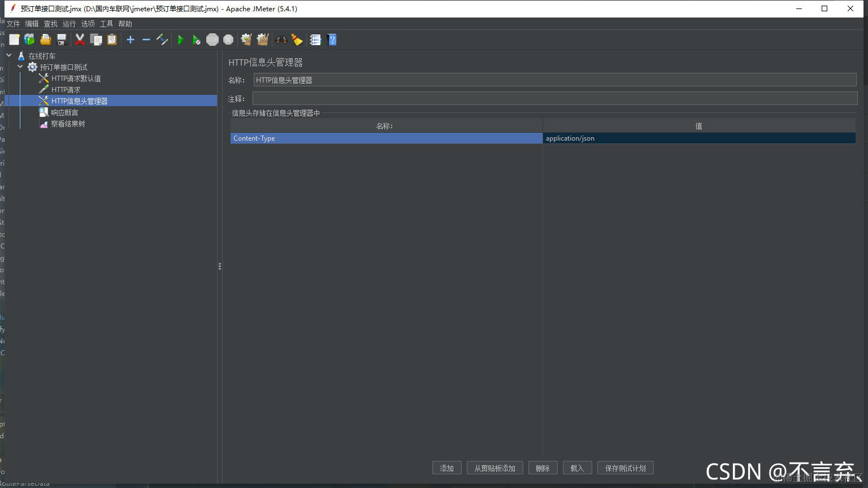Open the 工具 menu
The height and width of the screenshot is (488, 868).
pyautogui.click(x=106, y=24)
